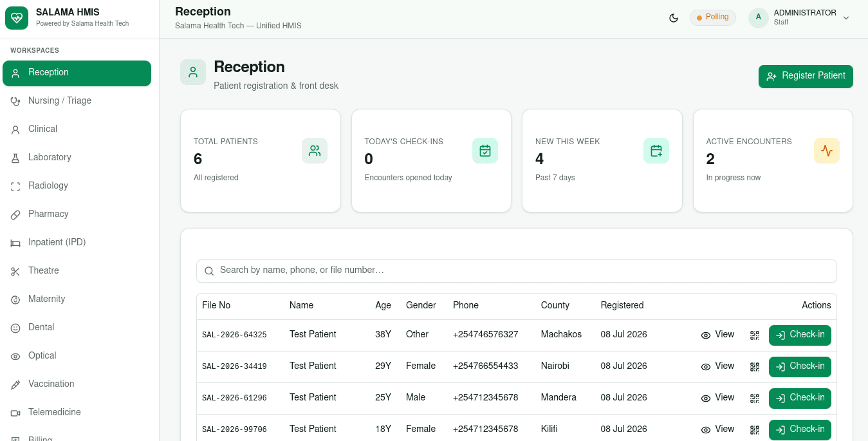Click the Active Encounters stat card
The width and height of the screenshot is (868, 441).
point(773,160)
